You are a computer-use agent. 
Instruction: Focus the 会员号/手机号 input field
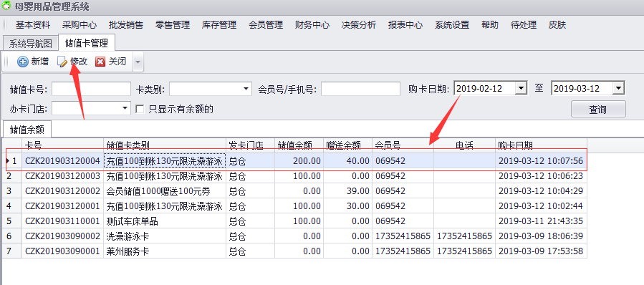pos(360,88)
